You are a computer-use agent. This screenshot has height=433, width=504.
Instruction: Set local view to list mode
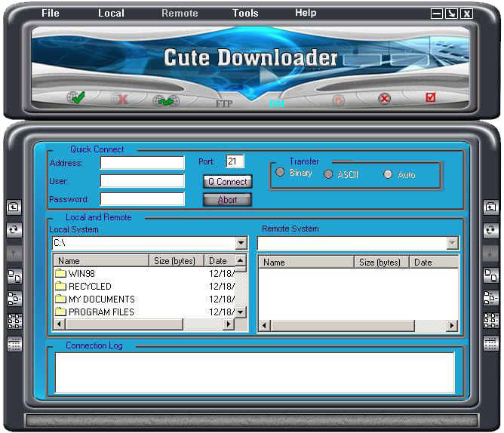[x=14, y=321]
